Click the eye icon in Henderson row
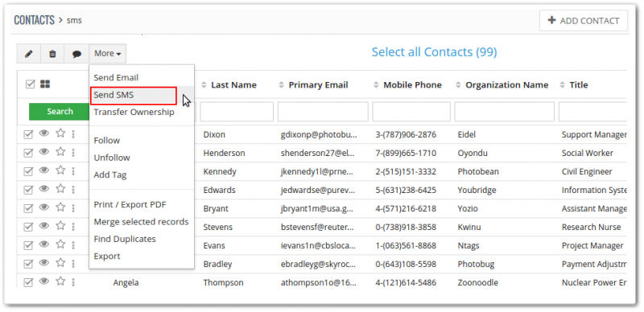644x312 pixels. click(44, 151)
